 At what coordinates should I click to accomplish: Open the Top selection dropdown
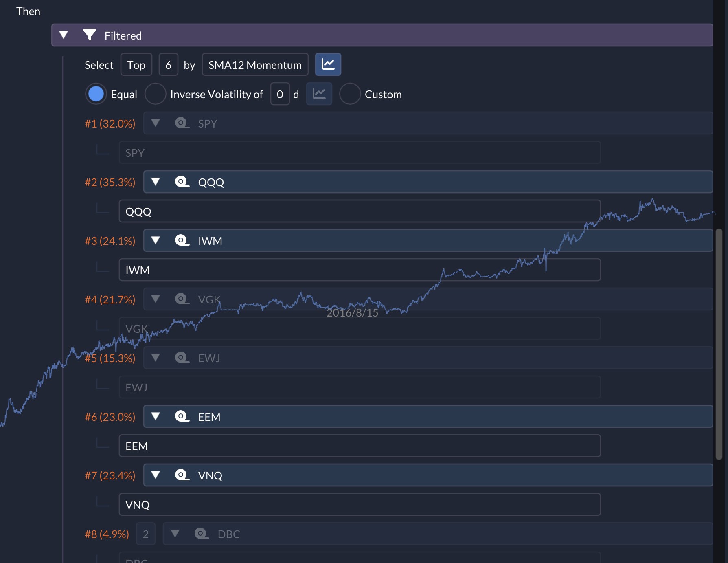(136, 64)
